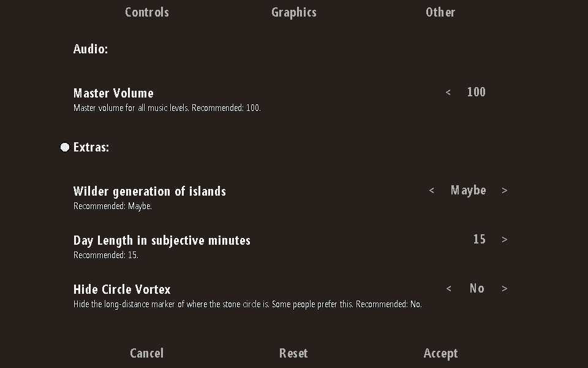Click the Master Volume value 100
The image size is (588, 368).
pos(476,92)
